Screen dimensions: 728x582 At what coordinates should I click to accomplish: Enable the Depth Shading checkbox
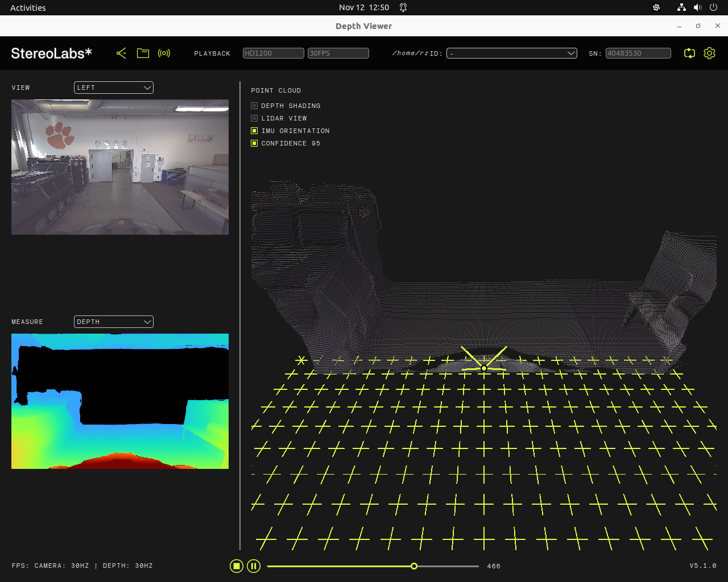click(255, 106)
